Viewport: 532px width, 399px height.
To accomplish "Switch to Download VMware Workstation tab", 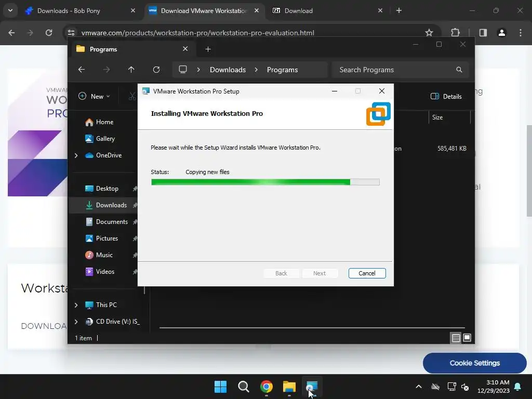I will tap(204, 11).
